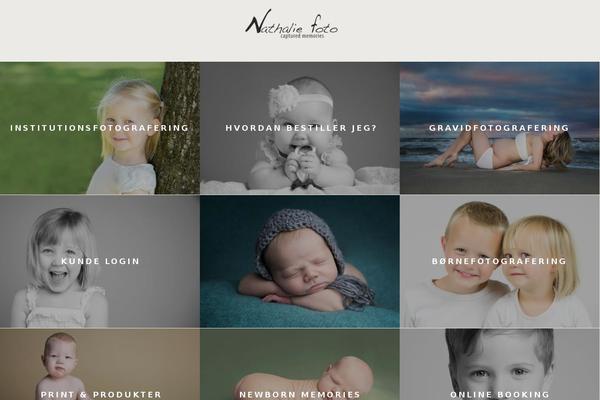600x400 pixels.
Task: Select the Gravidfotografering tile
Action: coord(499,128)
